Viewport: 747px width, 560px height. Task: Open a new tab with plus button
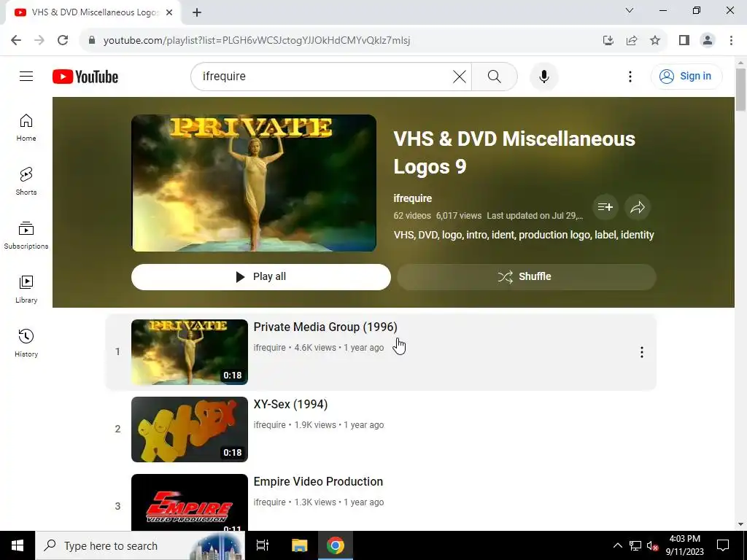197,12
